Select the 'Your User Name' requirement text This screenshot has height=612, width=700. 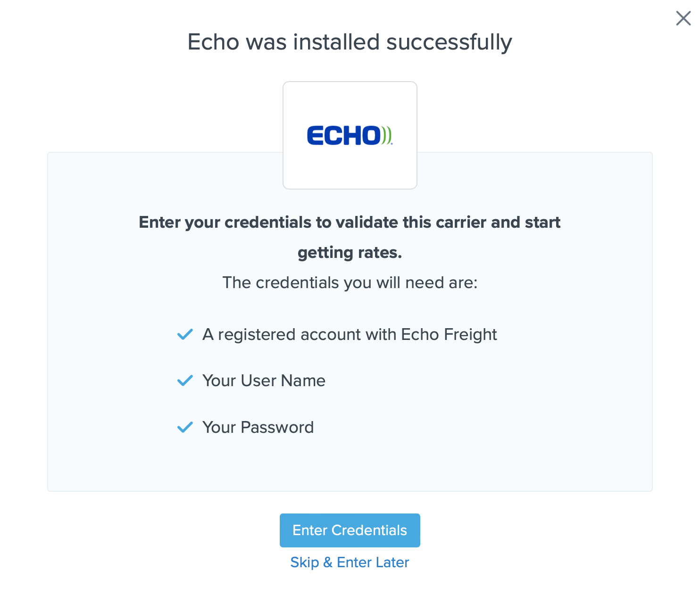[264, 380]
